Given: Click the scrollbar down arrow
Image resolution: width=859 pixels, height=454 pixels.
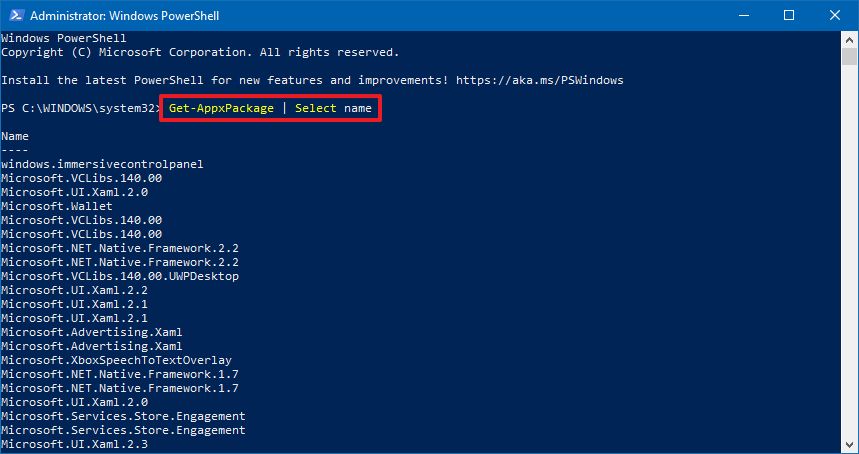Looking at the screenshot, I should [850, 444].
